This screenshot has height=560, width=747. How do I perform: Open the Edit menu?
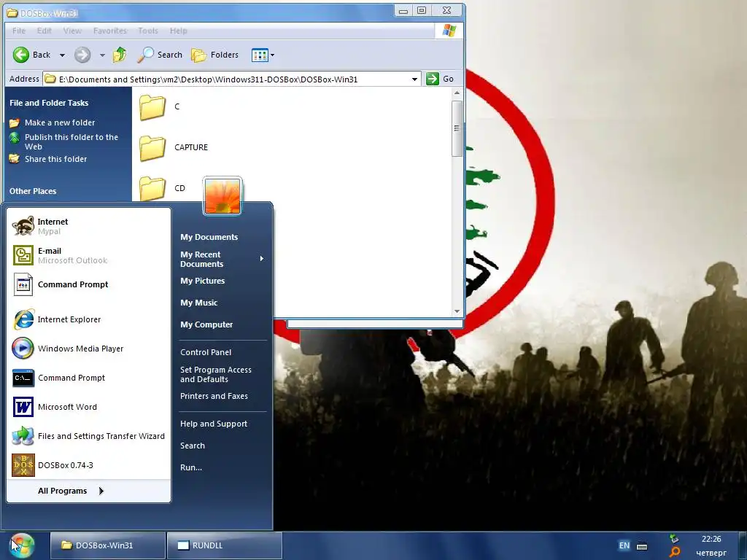(44, 31)
